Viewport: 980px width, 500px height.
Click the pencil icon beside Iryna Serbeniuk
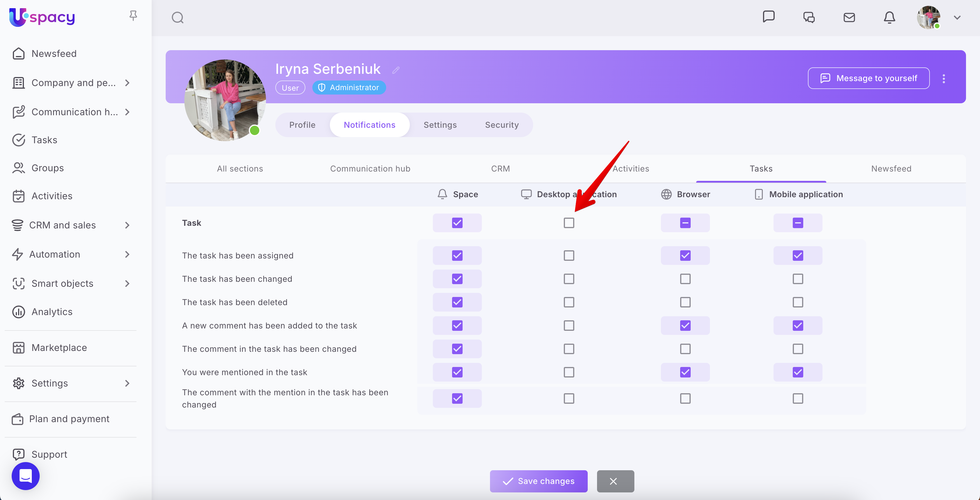(x=396, y=70)
